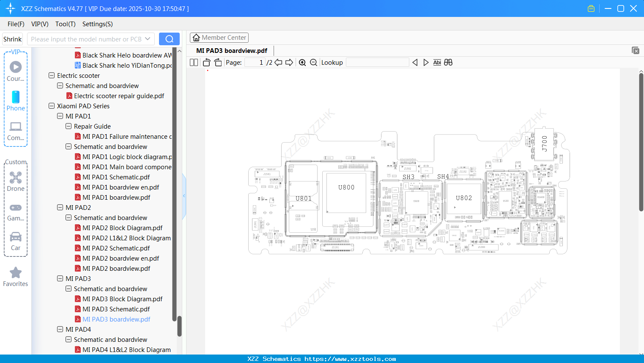
Task: Click the Page number input box
Action: click(x=255, y=63)
